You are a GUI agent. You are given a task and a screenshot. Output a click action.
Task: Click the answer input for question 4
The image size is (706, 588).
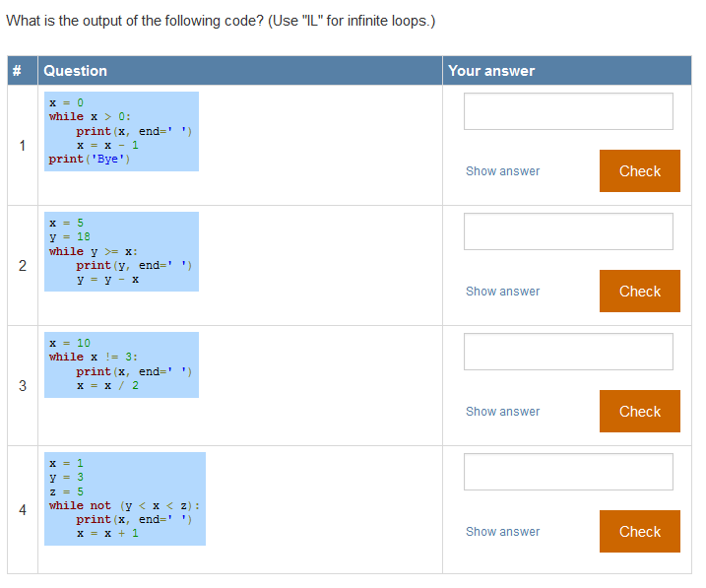(568, 472)
